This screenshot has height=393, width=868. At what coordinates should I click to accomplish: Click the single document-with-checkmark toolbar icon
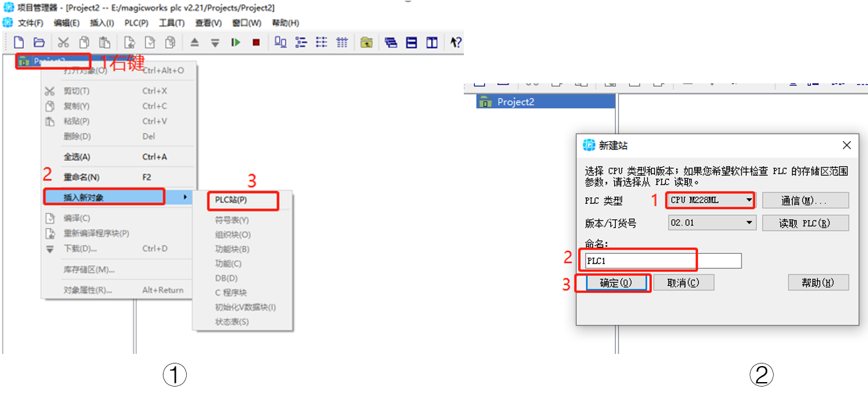[149, 42]
